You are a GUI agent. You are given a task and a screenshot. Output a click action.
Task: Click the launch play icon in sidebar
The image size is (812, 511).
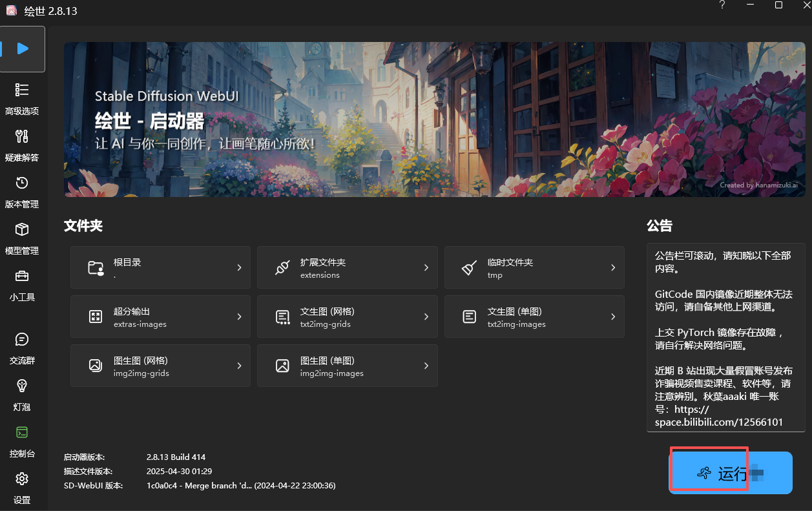[23, 48]
